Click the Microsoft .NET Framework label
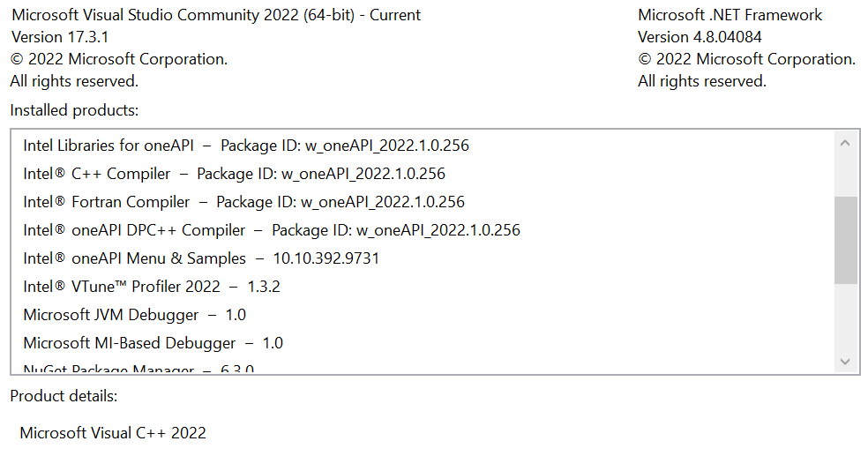The width and height of the screenshot is (868, 456). point(730,15)
